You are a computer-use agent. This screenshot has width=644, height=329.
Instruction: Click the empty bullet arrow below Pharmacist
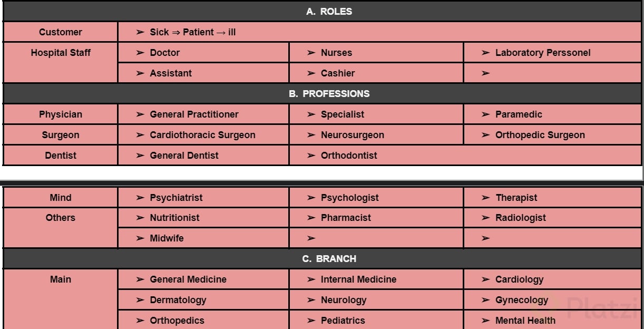point(311,238)
